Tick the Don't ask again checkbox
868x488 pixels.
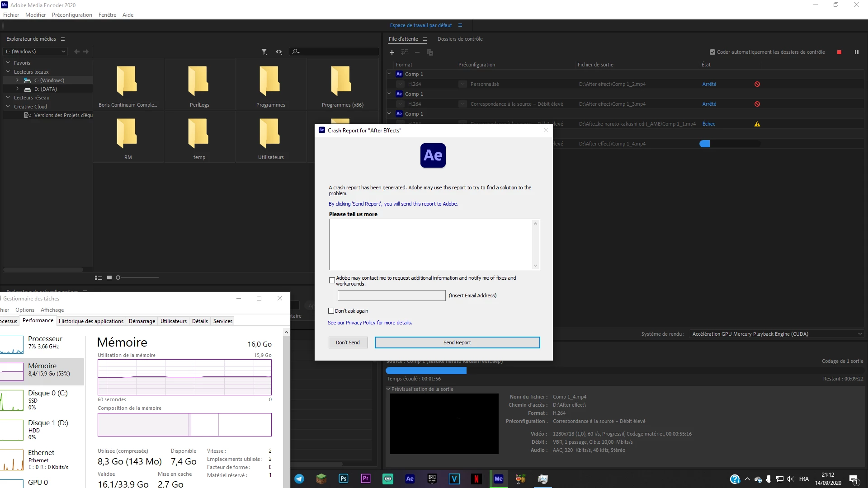click(331, 311)
